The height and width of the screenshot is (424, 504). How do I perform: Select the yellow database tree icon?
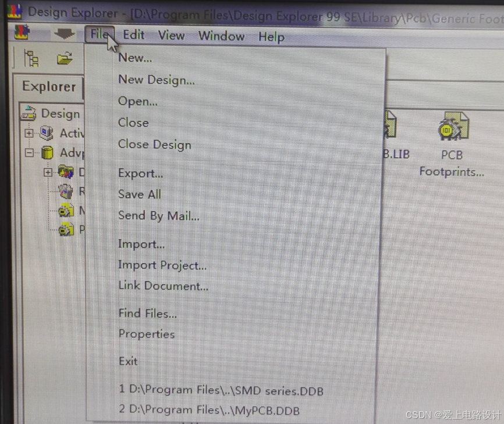[x=47, y=152]
